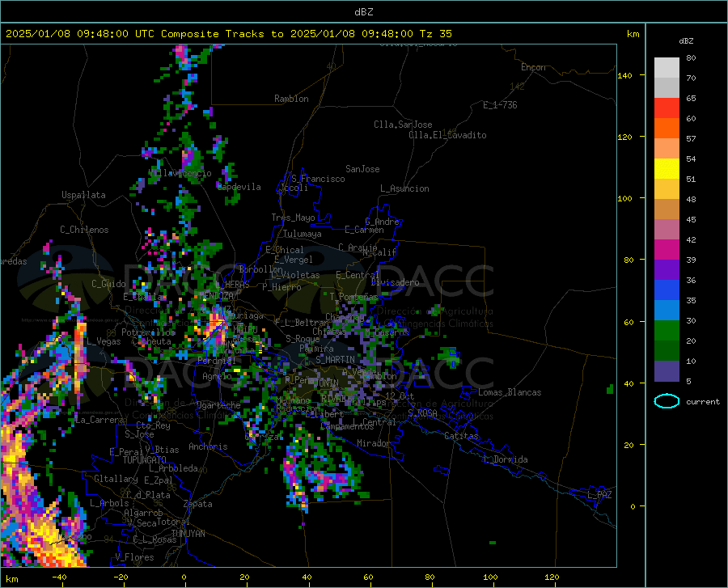
Task: Click the 'TUPUNGATO' map label
Action: tap(145, 460)
